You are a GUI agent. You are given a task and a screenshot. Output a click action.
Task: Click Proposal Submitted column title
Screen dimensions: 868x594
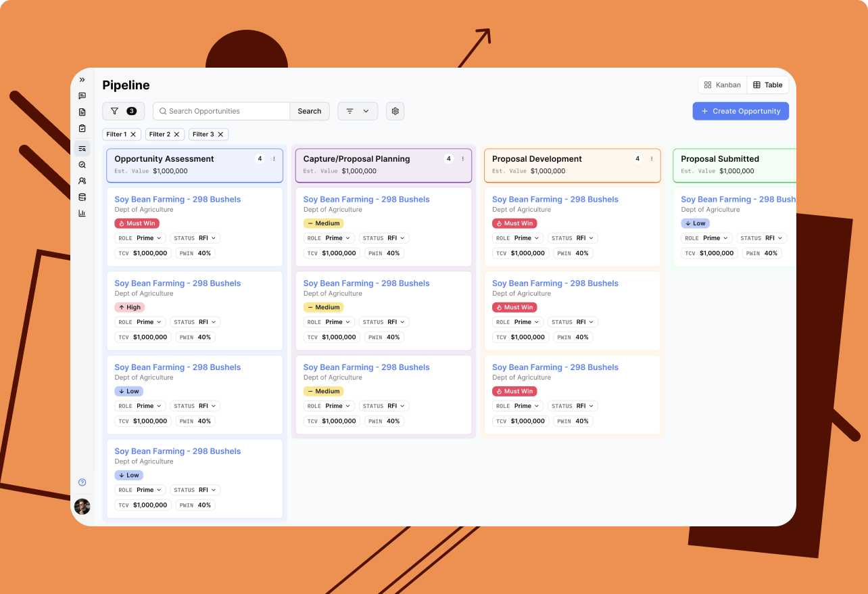[x=720, y=159]
